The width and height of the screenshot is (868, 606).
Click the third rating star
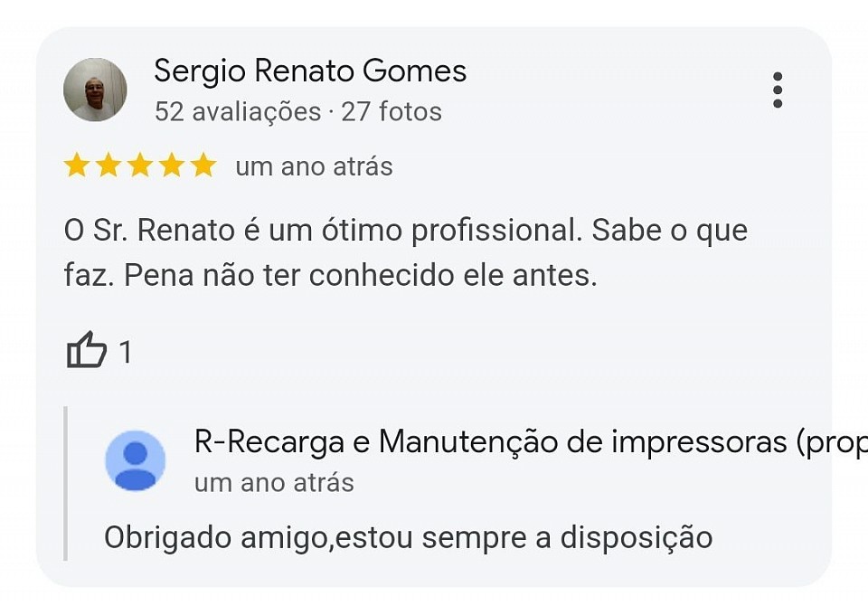tap(140, 166)
